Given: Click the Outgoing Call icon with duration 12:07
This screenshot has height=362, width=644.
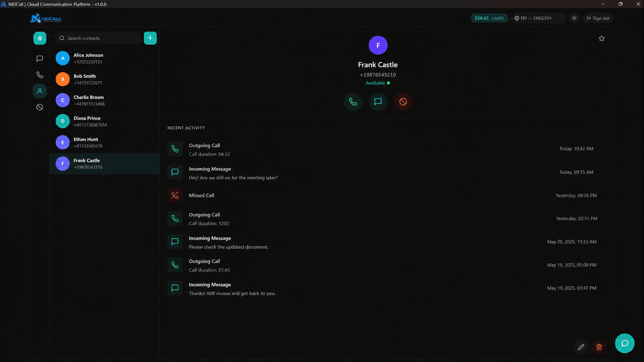Looking at the screenshot, I should pyautogui.click(x=175, y=219).
